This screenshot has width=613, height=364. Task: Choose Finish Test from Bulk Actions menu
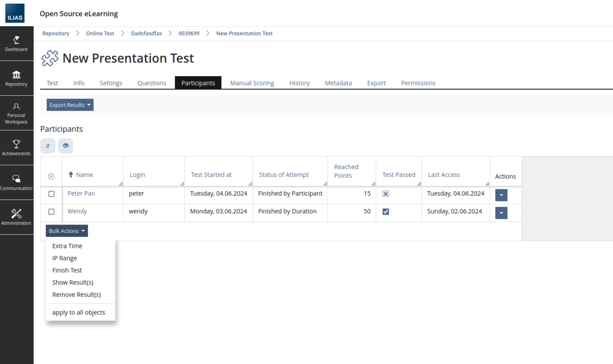click(67, 270)
